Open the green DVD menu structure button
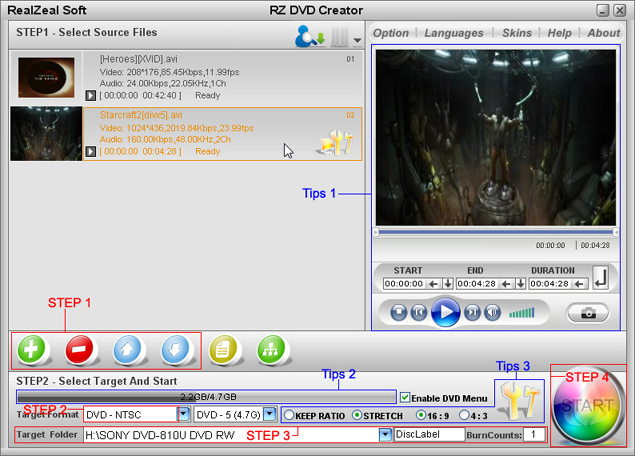This screenshot has width=635, height=456. click(271, 349)
